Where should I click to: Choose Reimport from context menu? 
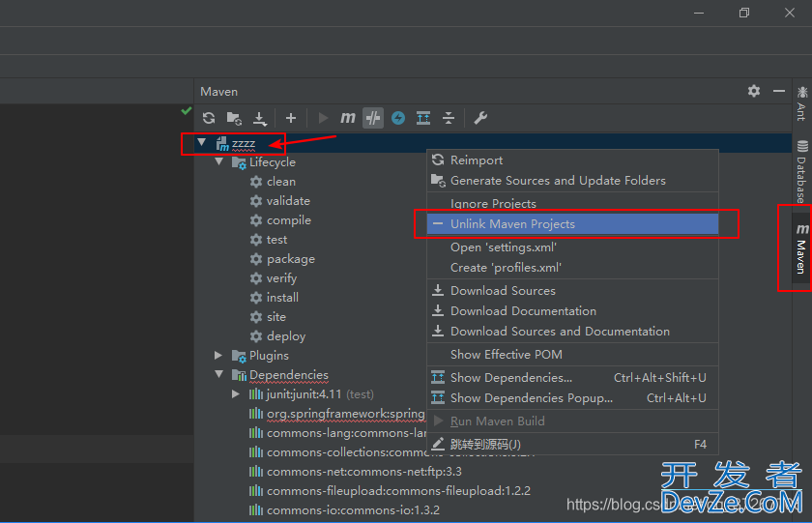click(x=572, y=160)
